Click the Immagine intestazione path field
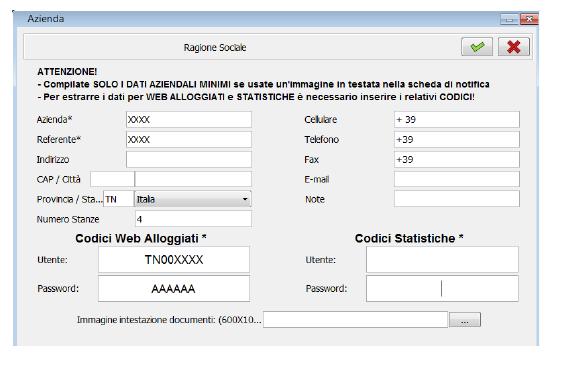Image resolution: width=561 pixels, height=380 pixels. tap(355, 320)
